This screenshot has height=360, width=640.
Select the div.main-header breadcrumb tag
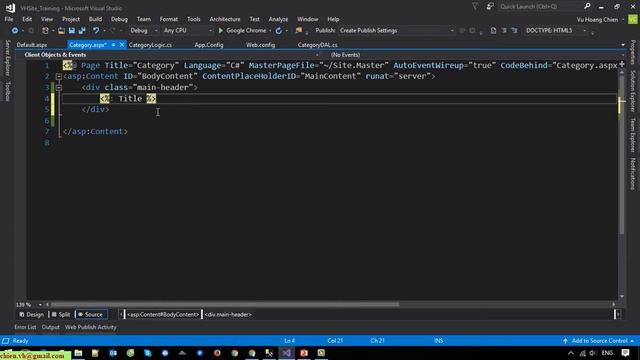tap(228, 314)
